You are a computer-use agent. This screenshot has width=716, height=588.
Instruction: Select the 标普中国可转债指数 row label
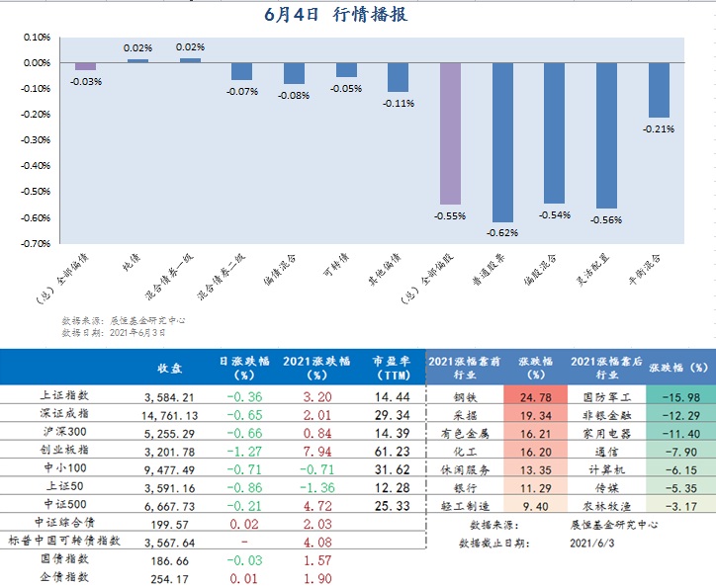pyautogui.click(x=64, y=541)
